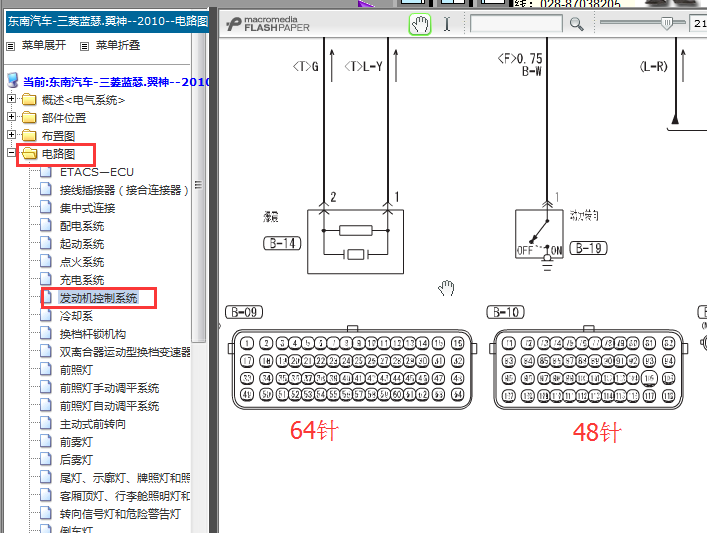Click document icon of 冷却系
The width and height of the screenshot is (707, 533).
(46, 315)
